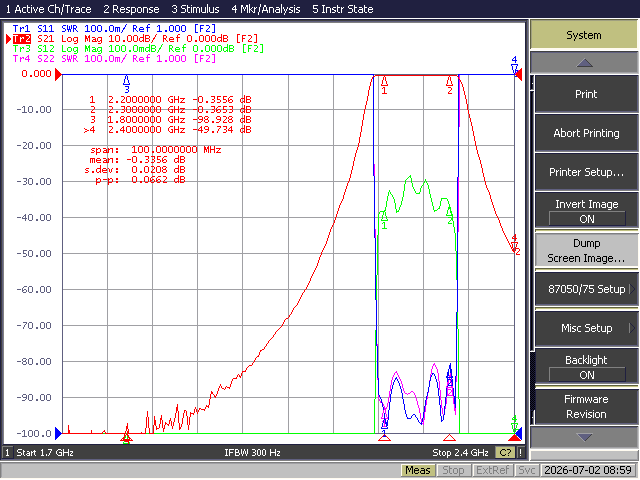Open the Stimulus menu
Image resolution: width=640 pixels, height=480 pixels.
point(195,9)
